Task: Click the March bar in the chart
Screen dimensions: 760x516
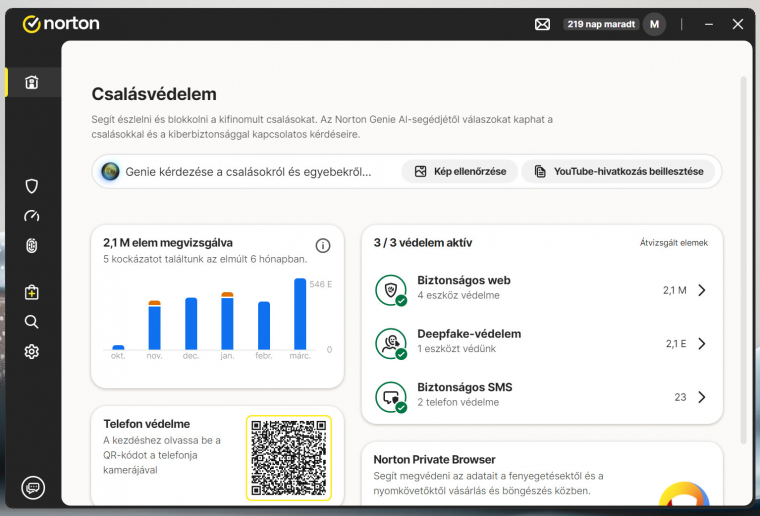Action: (300, 313)
